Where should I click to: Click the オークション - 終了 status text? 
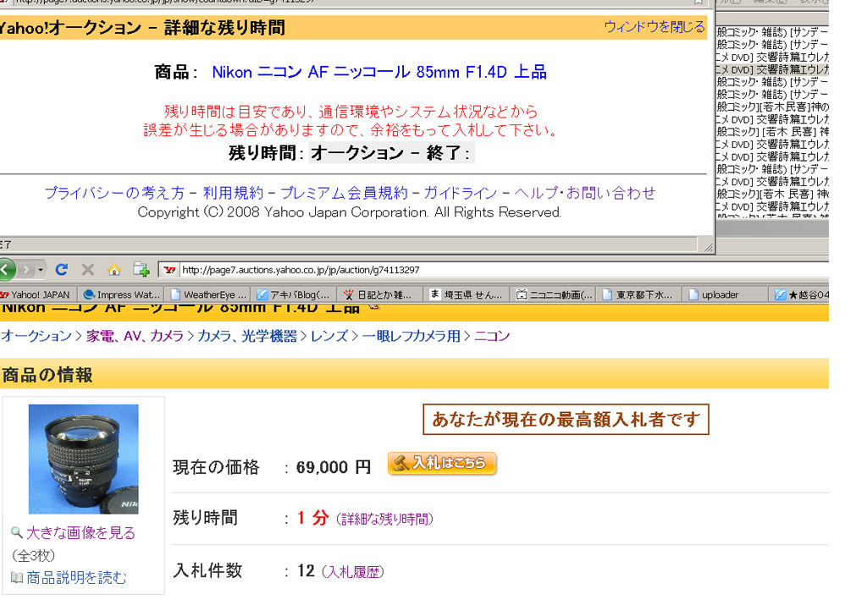point(391,153)
